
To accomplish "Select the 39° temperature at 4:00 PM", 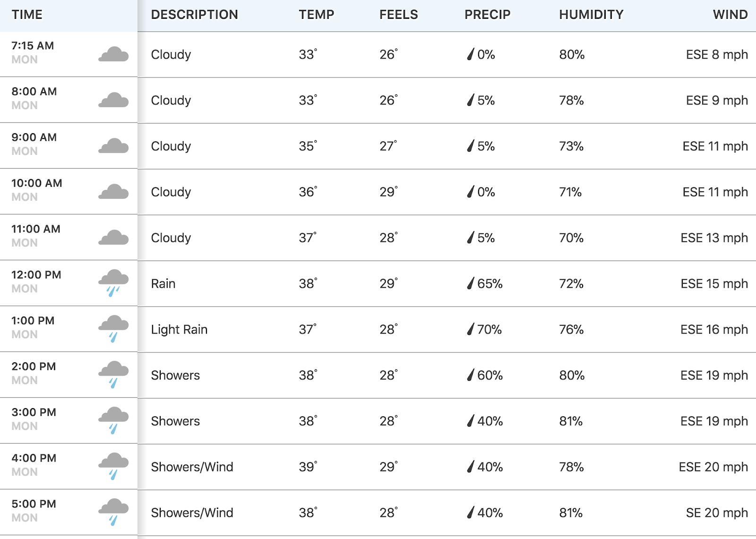I will 308,467.
